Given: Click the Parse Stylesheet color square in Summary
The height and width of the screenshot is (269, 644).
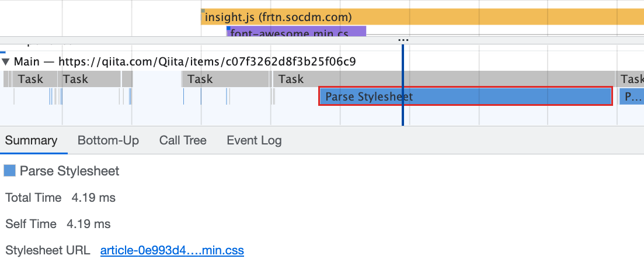Looking at the screenshot, I should 9,171.
